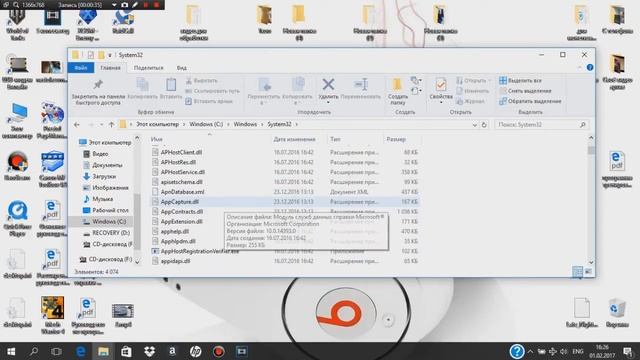
Task: Sort by the Дата изменения column header
Action: [294, 139]
